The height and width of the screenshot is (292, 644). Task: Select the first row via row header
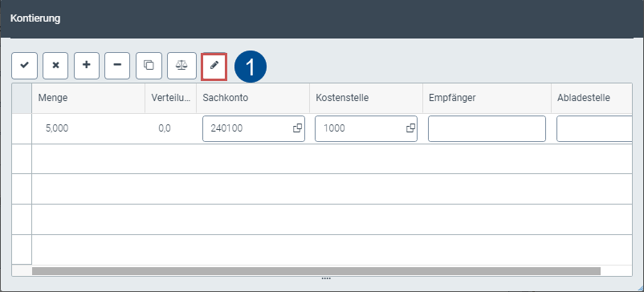[x=22, y=128]
